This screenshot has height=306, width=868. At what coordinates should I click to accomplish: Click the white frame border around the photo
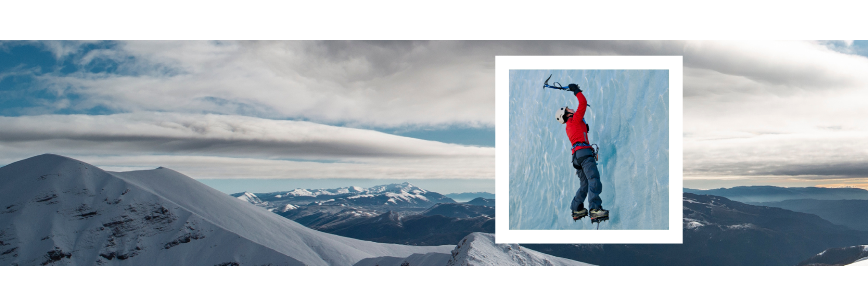point(589,62)
